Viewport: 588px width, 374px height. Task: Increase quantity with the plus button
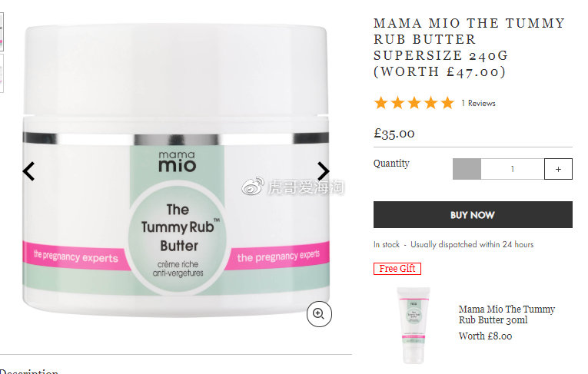[558, 169]
